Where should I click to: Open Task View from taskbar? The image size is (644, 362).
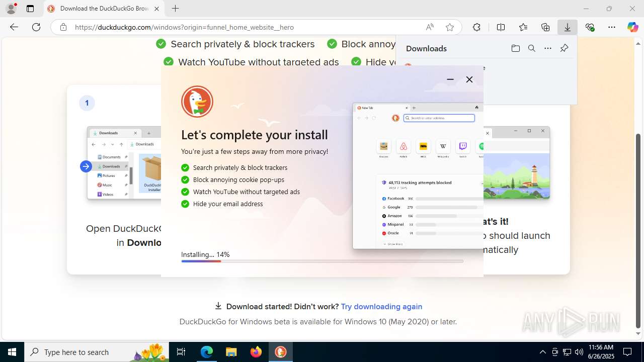coord(181,352)
